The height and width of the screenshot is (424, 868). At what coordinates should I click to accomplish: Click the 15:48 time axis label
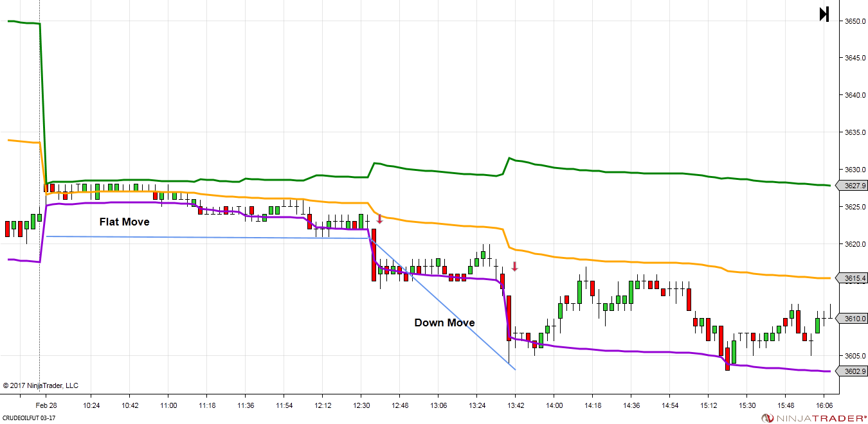785,405
